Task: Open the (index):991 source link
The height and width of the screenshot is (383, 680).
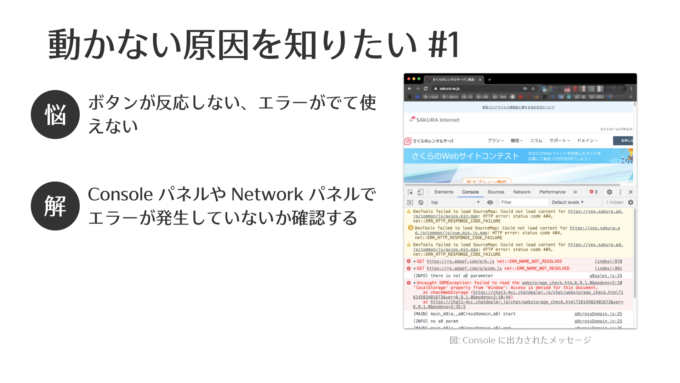Action: [x=608, y=268]
